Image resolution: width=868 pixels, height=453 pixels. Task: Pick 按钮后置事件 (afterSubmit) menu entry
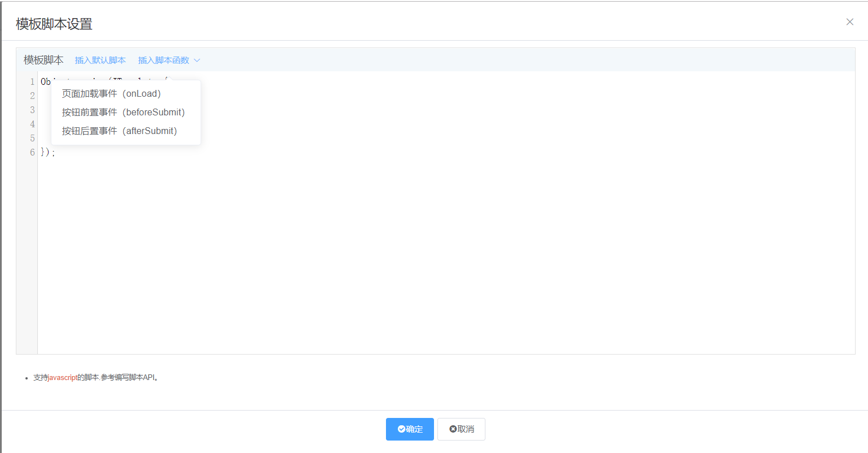coord(119,131)
